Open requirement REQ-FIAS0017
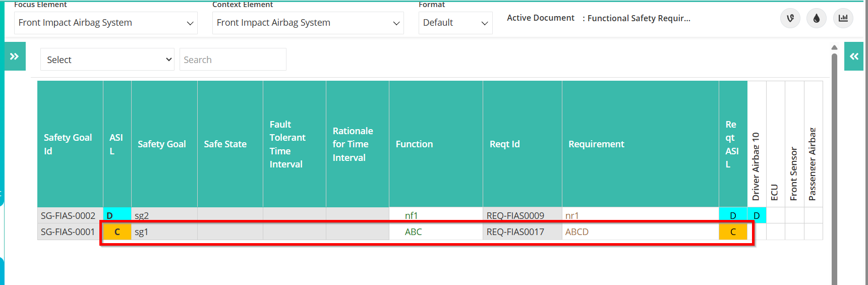The image size is (868, 285). [x=515, y=232]
